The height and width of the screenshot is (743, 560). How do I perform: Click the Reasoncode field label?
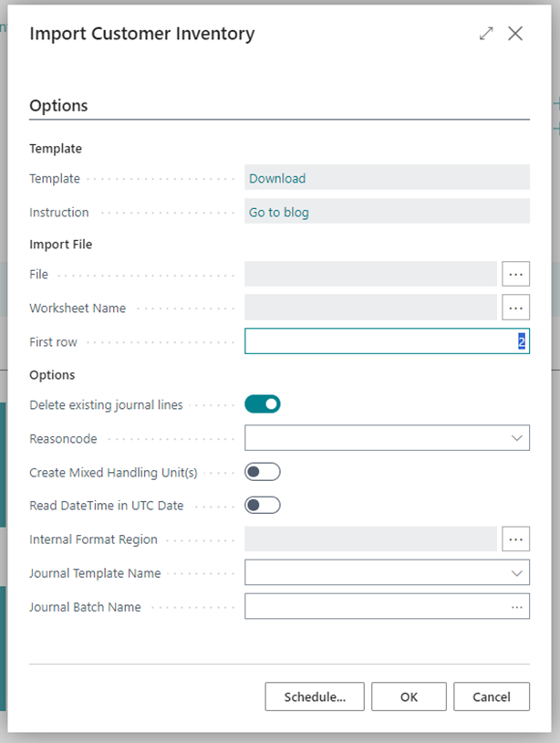(63, 439)
